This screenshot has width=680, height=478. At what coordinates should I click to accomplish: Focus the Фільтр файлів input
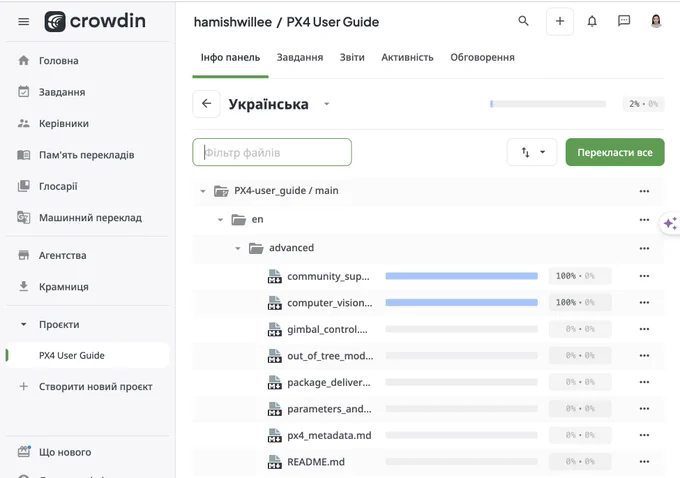click(x=272, y=152)
